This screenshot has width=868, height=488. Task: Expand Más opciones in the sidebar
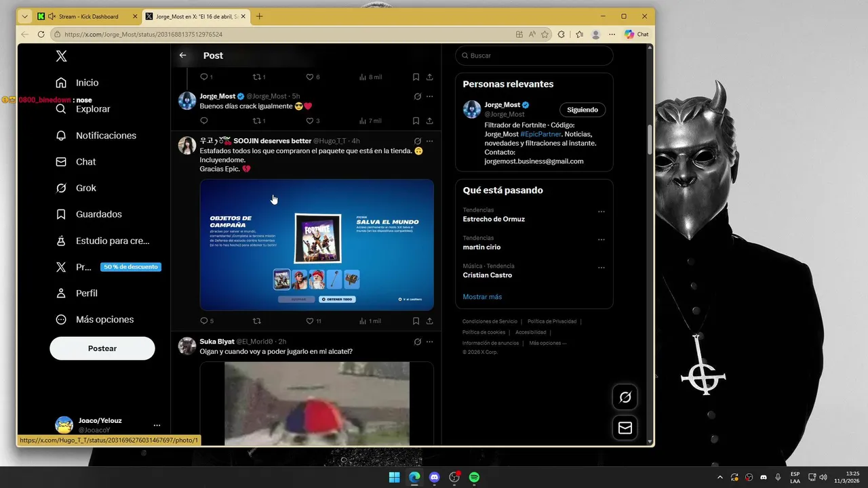tap(95, 319)
